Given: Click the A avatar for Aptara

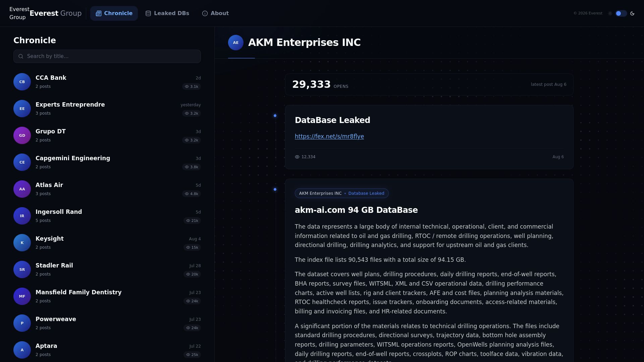Looking at the screenshot, I should coord(22,350).
